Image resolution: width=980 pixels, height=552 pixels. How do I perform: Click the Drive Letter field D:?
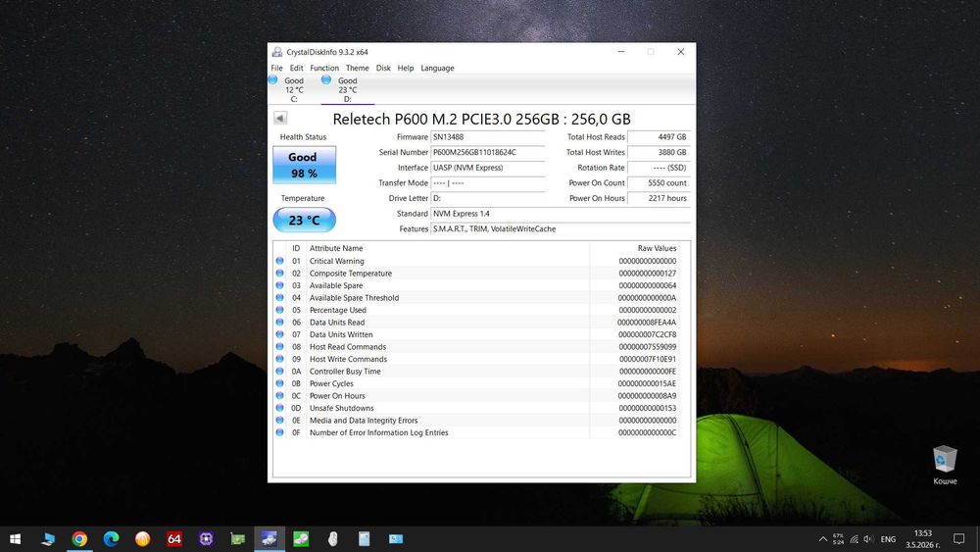coord(487,198)
